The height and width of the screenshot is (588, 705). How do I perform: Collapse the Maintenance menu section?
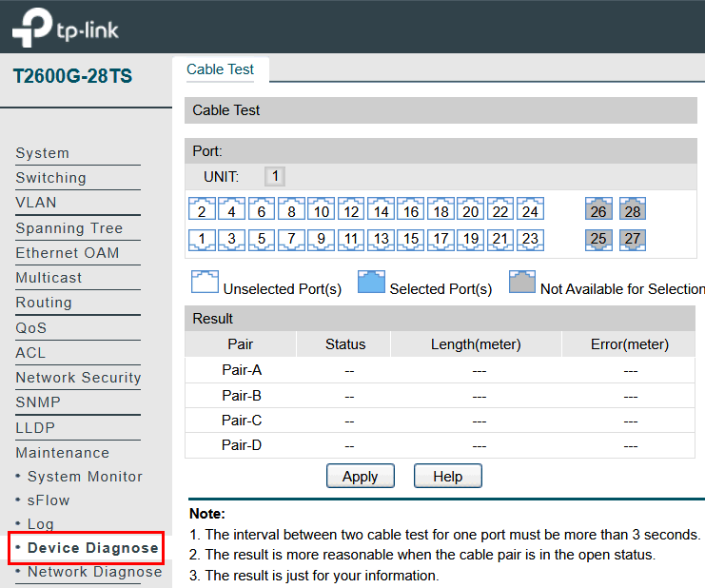(63, 453)
